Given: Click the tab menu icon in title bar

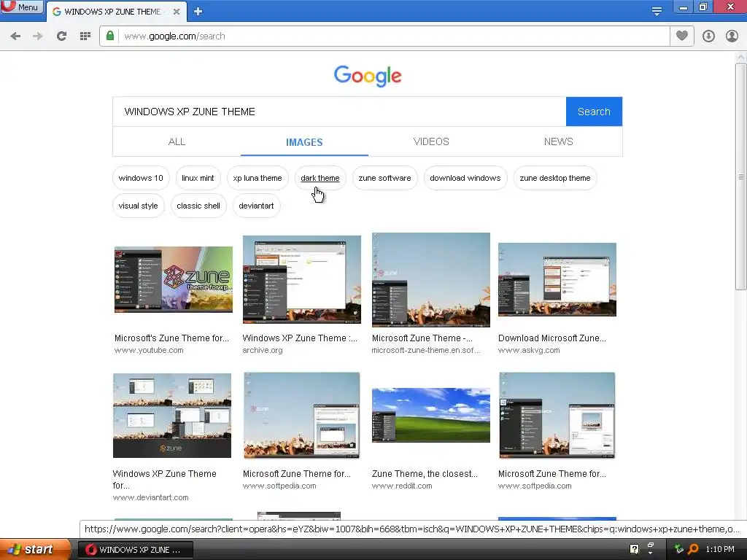Looking at the screenshot, I should coord(657,11).
